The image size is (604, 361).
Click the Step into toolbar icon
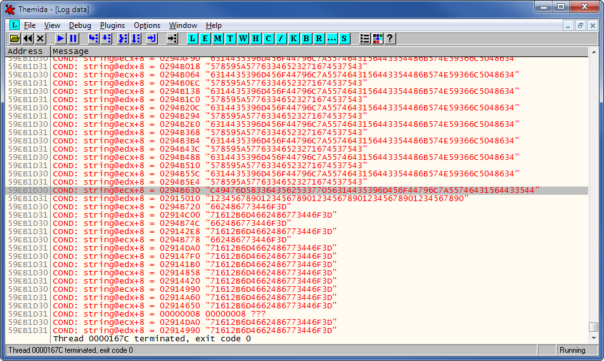pos(94,39)
